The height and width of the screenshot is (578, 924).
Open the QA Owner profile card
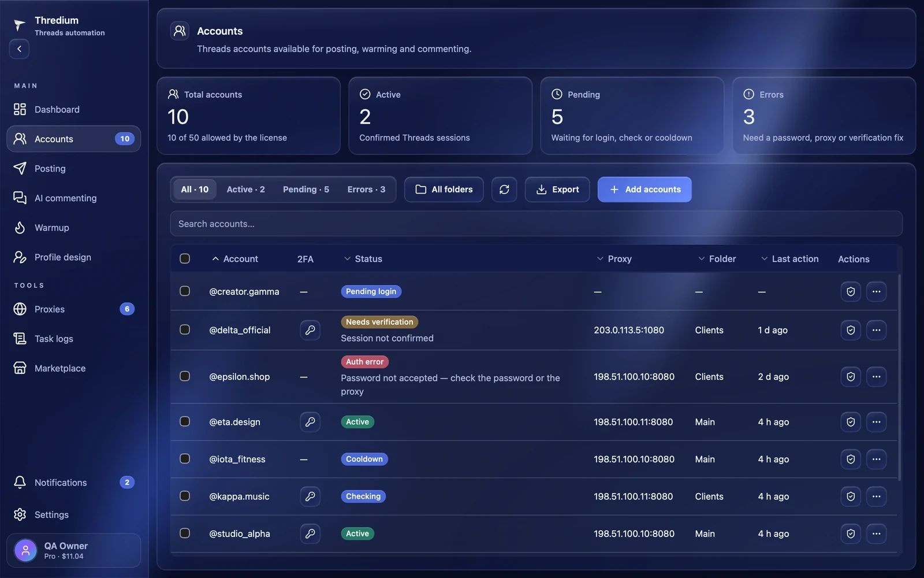[x=73, y=550]
